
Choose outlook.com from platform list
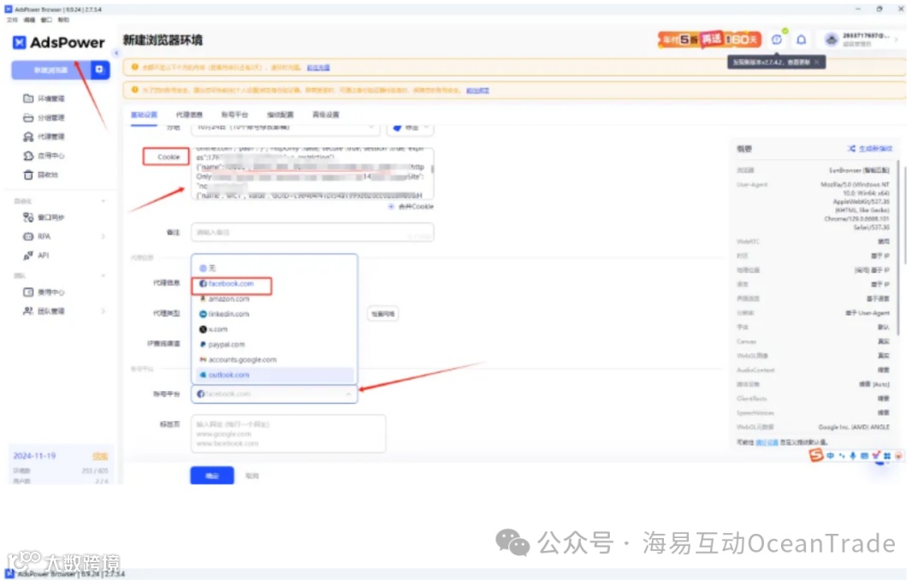(x=274, y=375)
